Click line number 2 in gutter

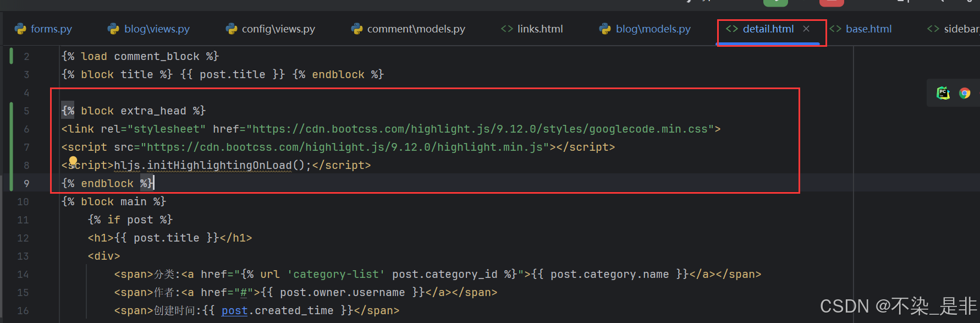point(26,57)
